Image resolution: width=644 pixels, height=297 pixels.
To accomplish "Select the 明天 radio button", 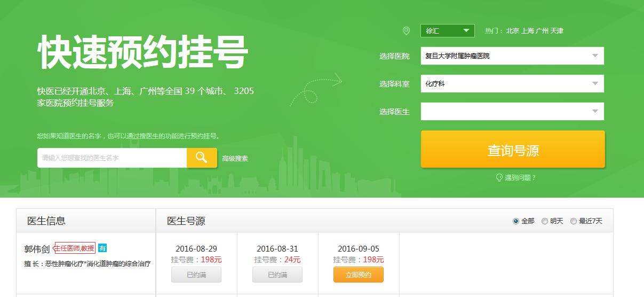I will coord(545,221).
